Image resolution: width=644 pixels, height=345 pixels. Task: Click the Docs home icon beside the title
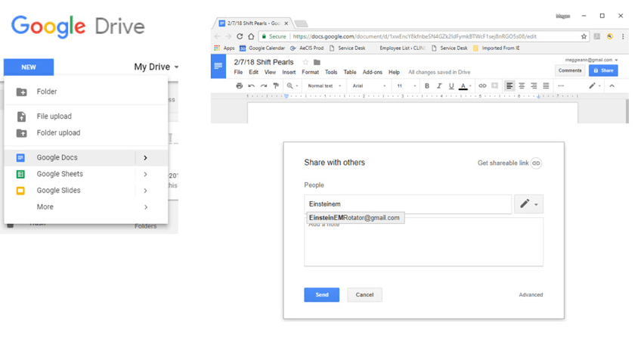tap(218, 67)
